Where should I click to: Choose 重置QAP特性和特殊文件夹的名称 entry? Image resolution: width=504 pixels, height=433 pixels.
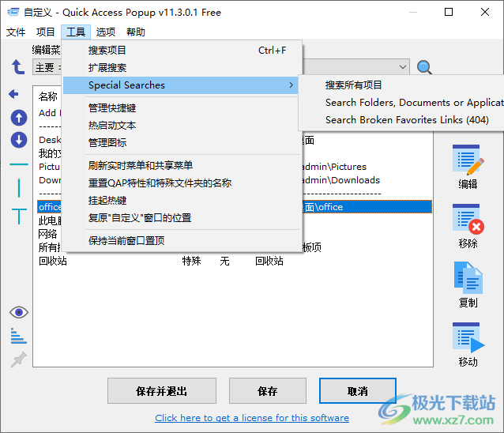[x=182, y=183]
